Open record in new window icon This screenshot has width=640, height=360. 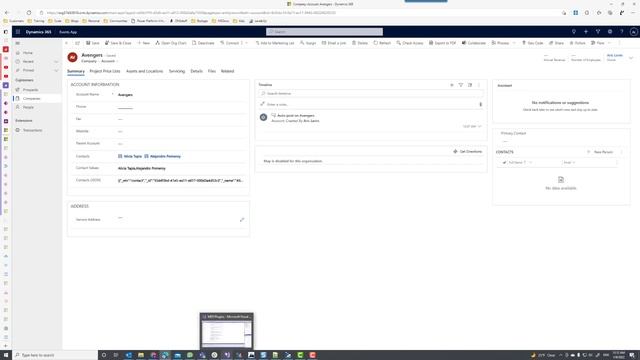click(77, 43)
